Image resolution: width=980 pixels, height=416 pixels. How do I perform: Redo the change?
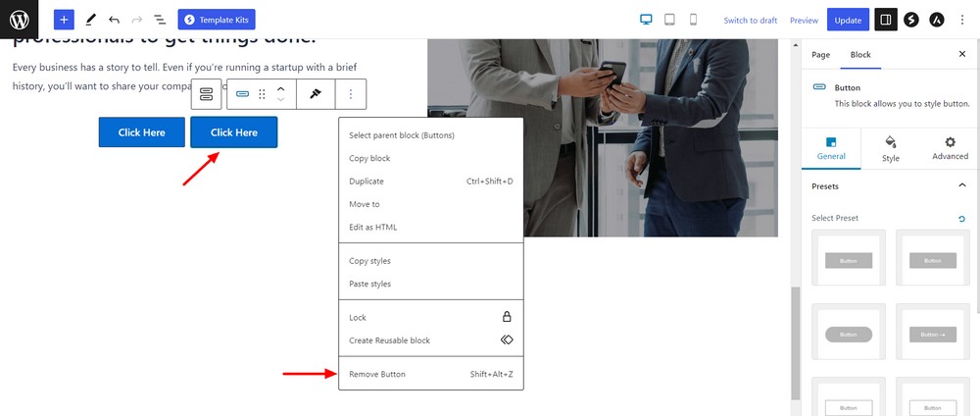[137, 20]
